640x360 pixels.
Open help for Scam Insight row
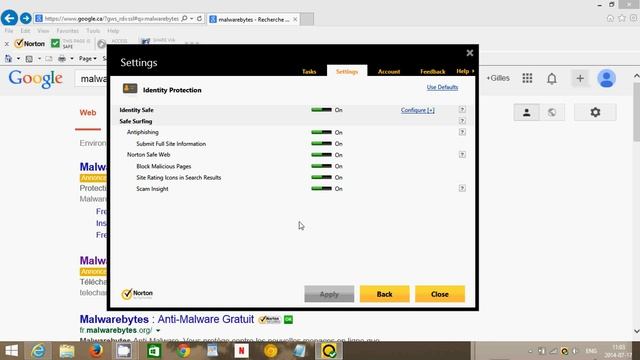[x=462, y=188]
